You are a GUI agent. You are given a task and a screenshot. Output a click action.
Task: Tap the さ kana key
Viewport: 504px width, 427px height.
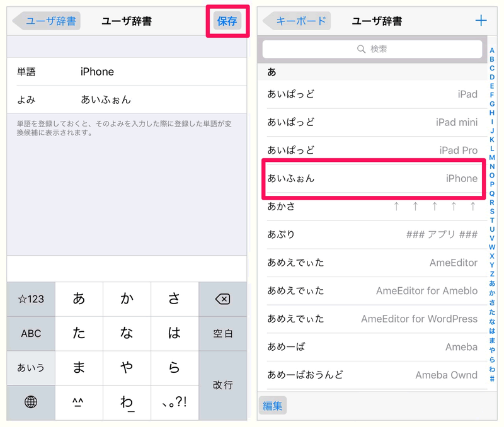175,299
